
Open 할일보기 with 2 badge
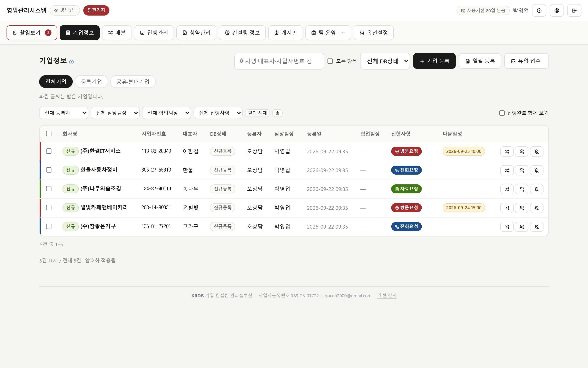(x=32, y=33)
